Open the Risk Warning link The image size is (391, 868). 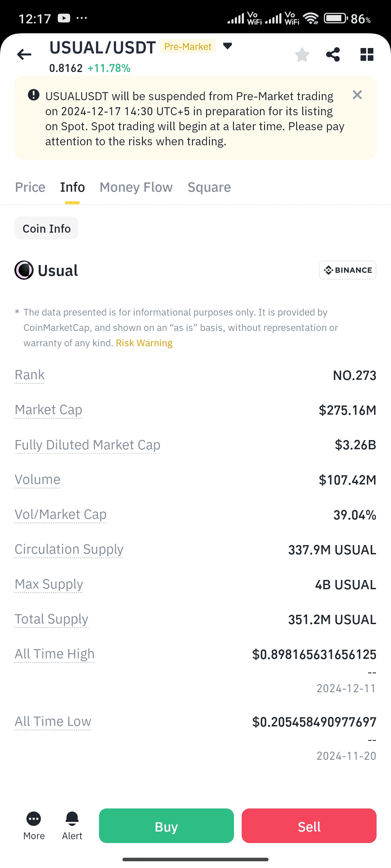(x=144, y=343)
